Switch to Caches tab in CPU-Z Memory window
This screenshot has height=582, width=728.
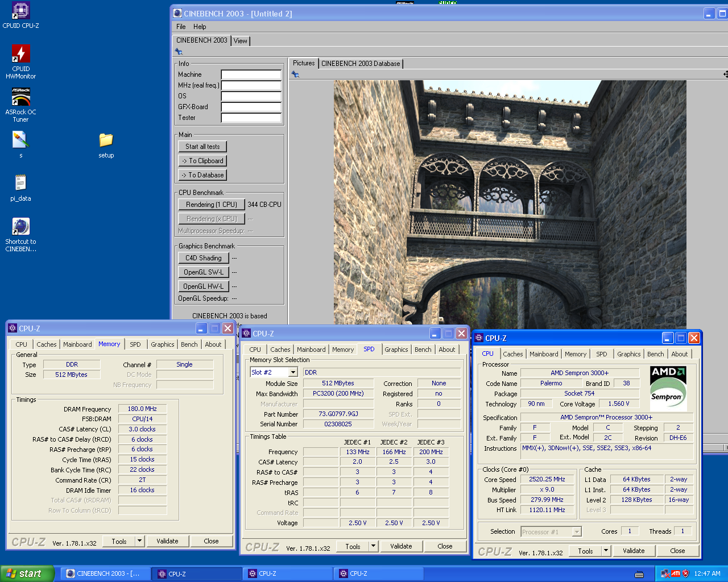pyautogui.click(x=47, y=344)
